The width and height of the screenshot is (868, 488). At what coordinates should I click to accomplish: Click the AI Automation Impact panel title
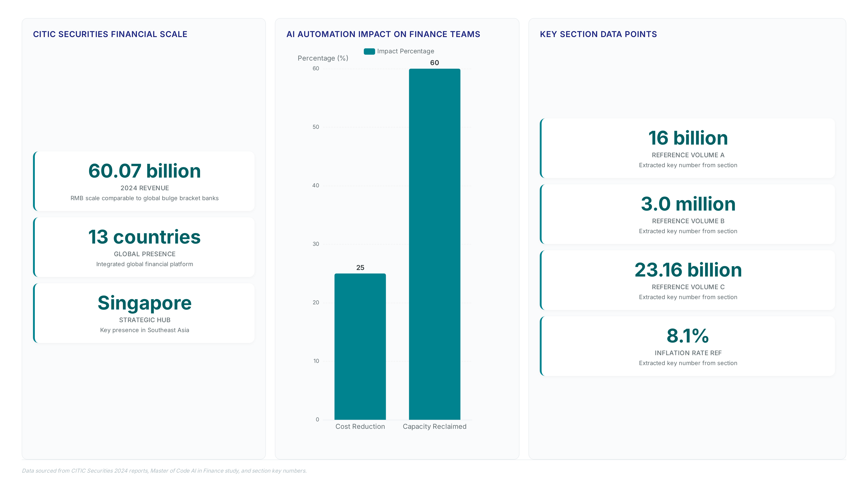383,34
